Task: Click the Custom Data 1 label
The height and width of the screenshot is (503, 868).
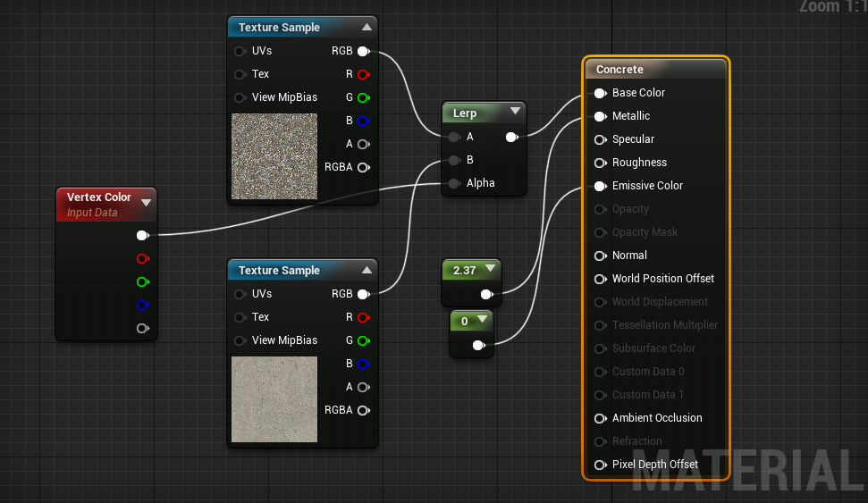Action: point(648,395)
